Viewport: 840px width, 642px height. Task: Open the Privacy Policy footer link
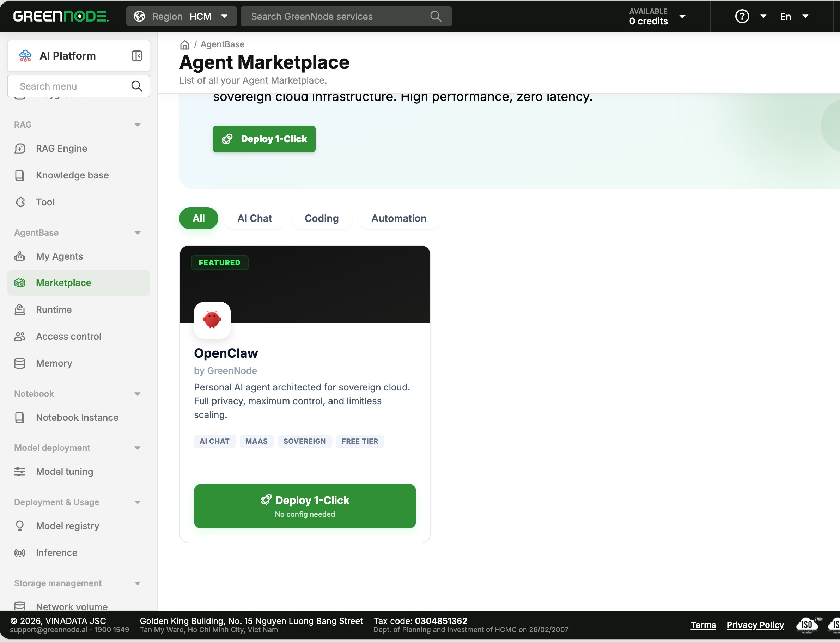coord(755,625)
